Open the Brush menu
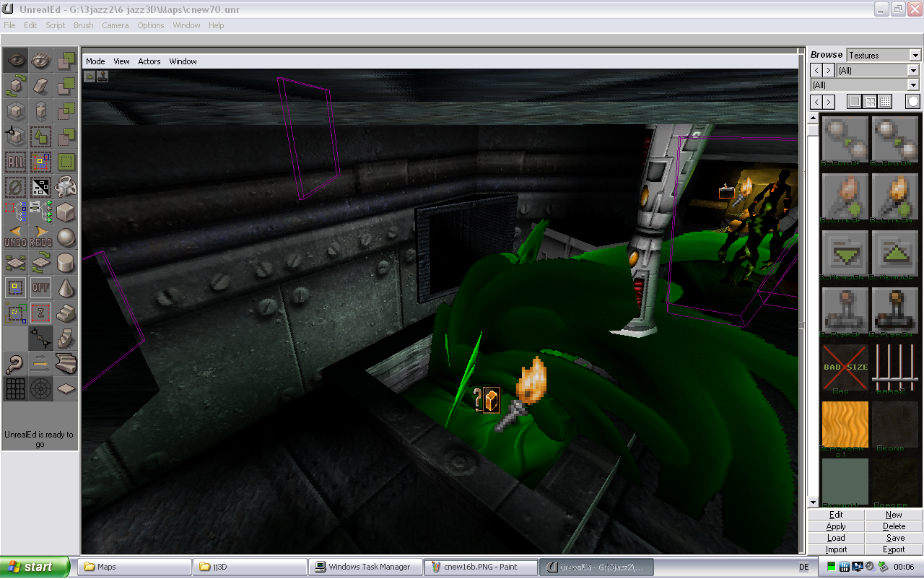The height and width of the screenshot is (579, 924). pos(84,25)
